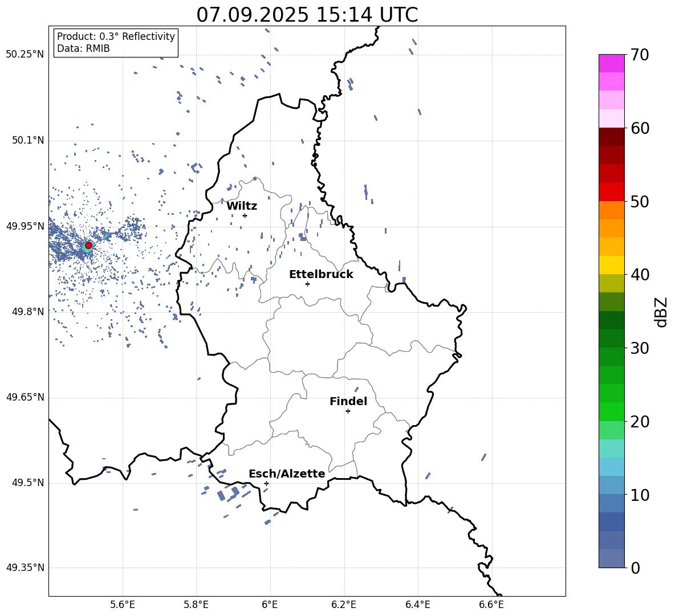Click the 40 colorbar tick value
This screenshot has height=616, width=675.
coord(640,275)
